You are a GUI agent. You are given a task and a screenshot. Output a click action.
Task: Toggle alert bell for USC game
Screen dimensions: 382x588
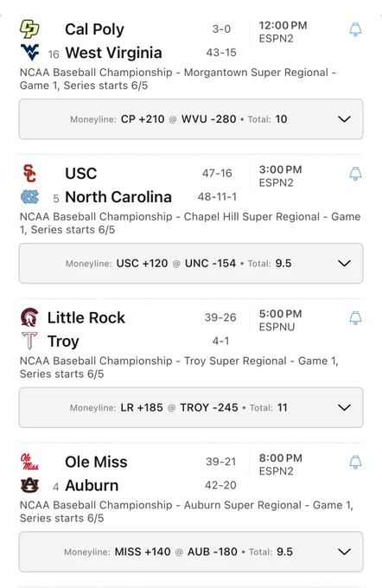(x=355, y=174)
